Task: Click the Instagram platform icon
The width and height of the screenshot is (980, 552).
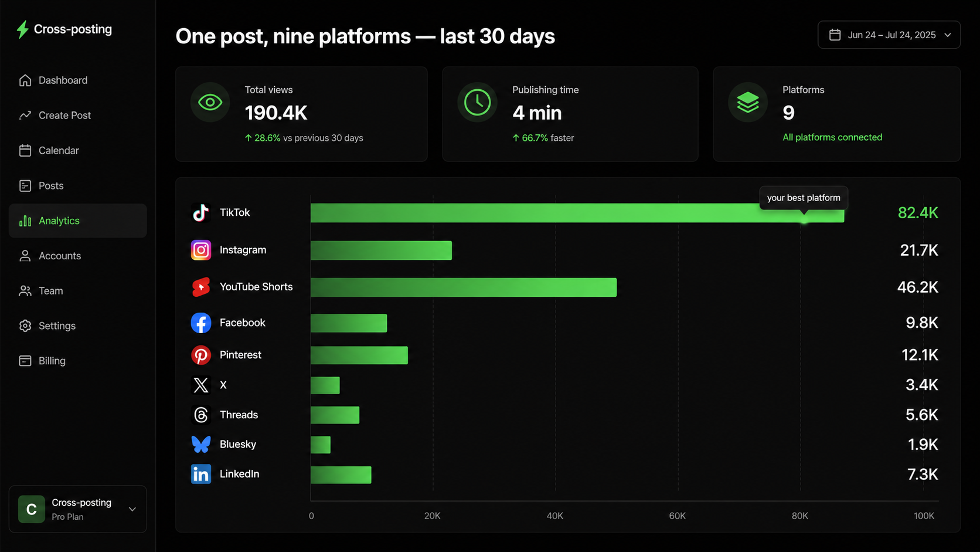Action: pyautogui.click(x=201, y=250)
